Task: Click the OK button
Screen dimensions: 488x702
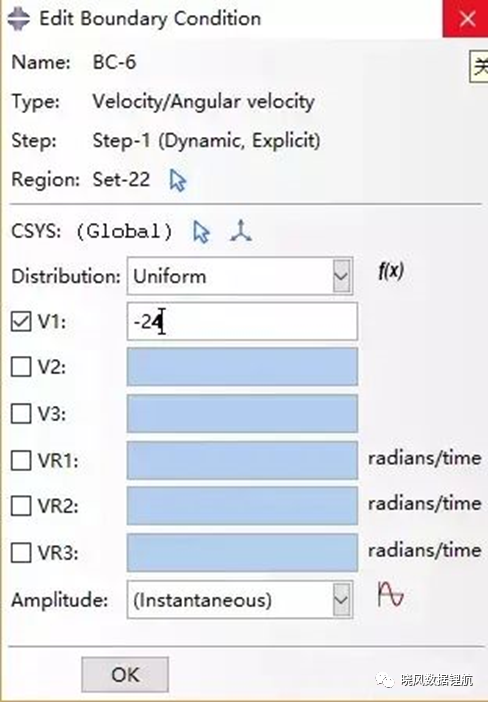Action: (x=125, y=675)
